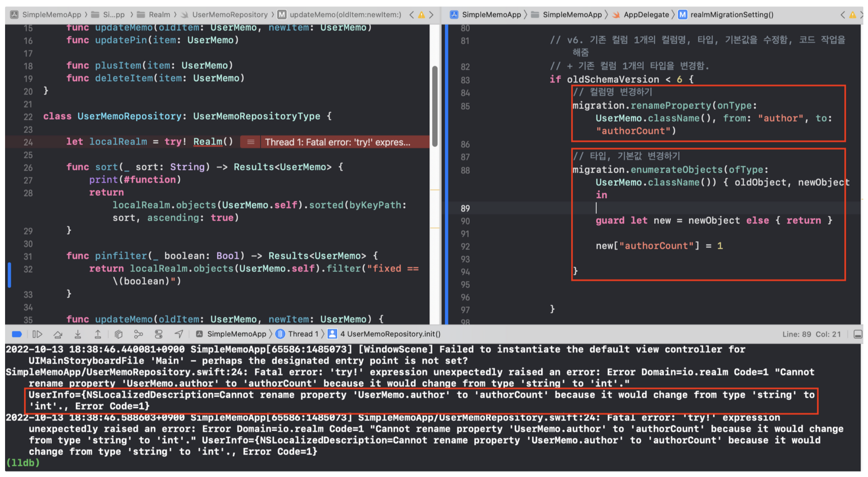Click the Continue program execution button
Image resolution: width=868 pixels, height=477 pixels.
(x=37, y=334)
